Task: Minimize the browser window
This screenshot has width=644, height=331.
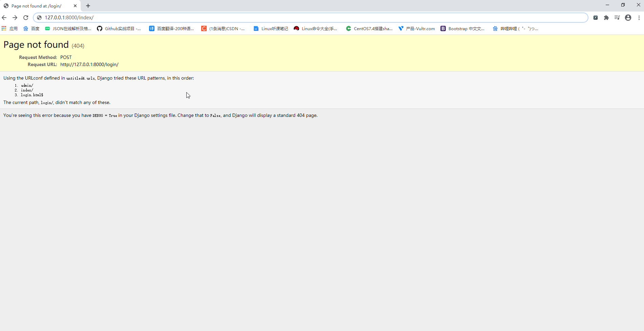Action: [607, 5]
